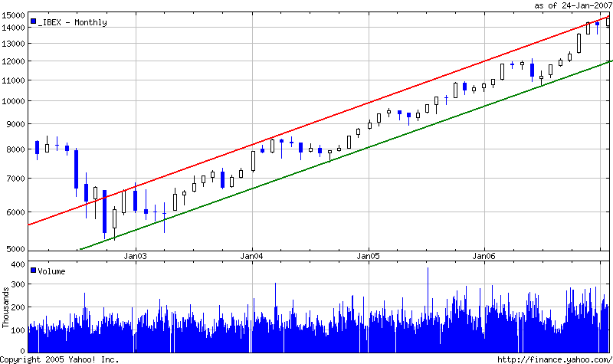Viewport: 613px width, 364px height.
Task: Click the tallest volume spike near 400
Action: tap(428, 309)
